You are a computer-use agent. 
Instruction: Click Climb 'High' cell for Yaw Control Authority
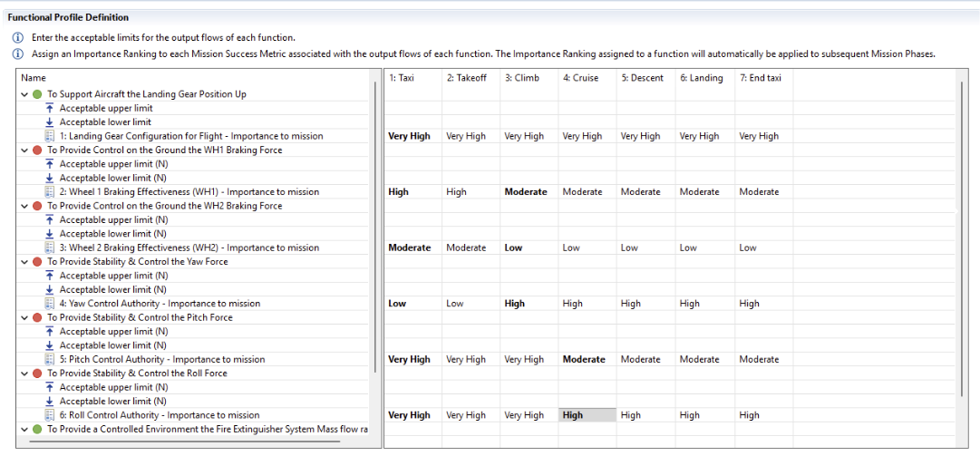[x=529, y=304]
